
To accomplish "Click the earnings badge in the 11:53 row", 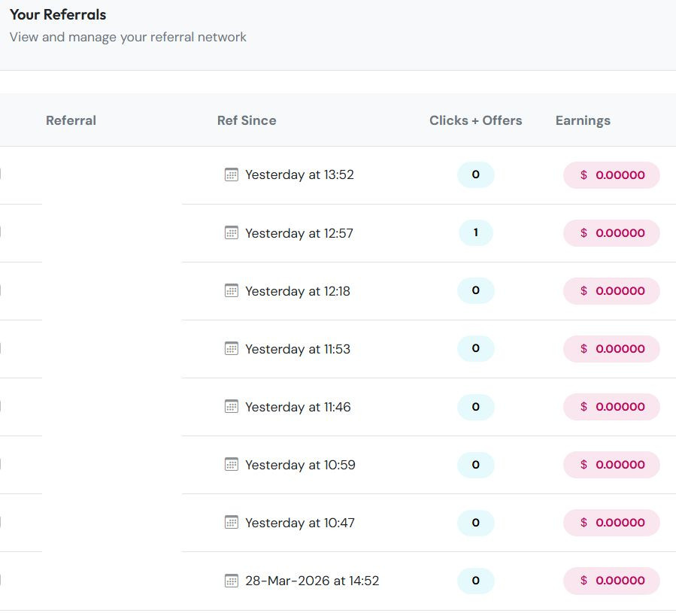I will coord(611,348).
